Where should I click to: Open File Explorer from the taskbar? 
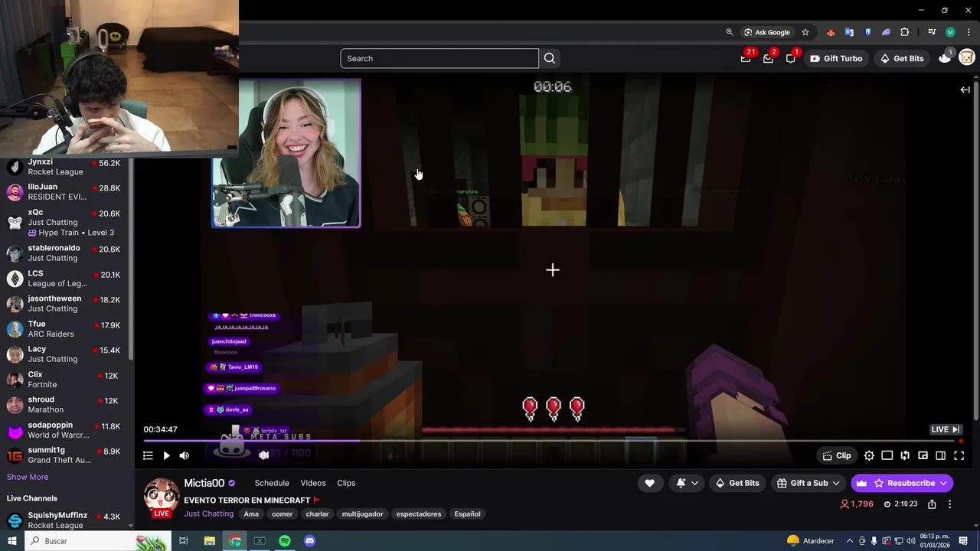(210, 541)
